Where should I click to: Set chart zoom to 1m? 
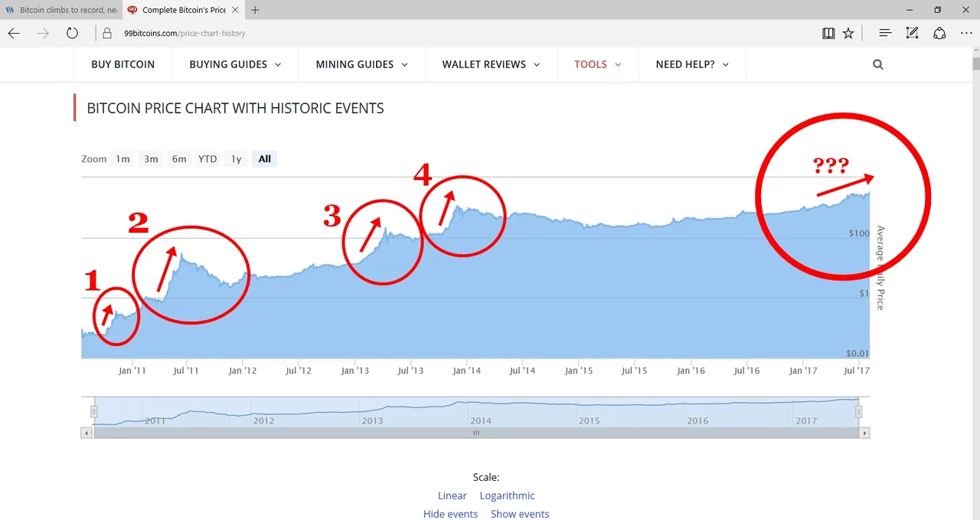click(x=122, y=159)
